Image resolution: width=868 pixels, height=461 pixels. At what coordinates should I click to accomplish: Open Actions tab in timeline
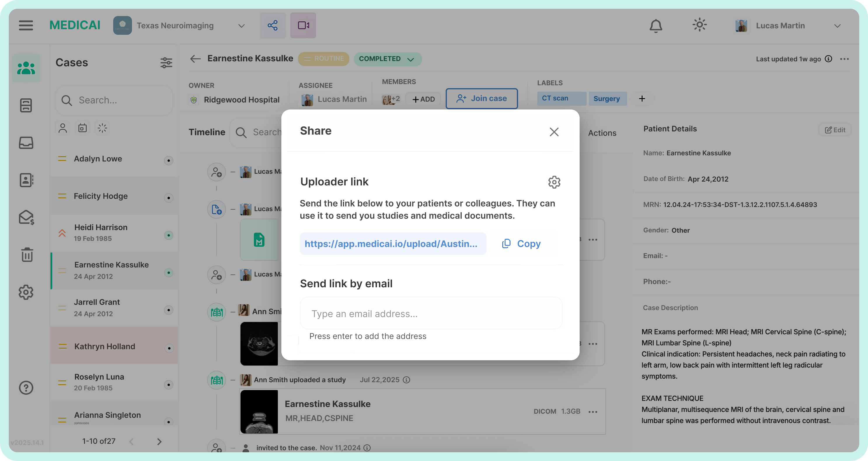tap(602, 133)
